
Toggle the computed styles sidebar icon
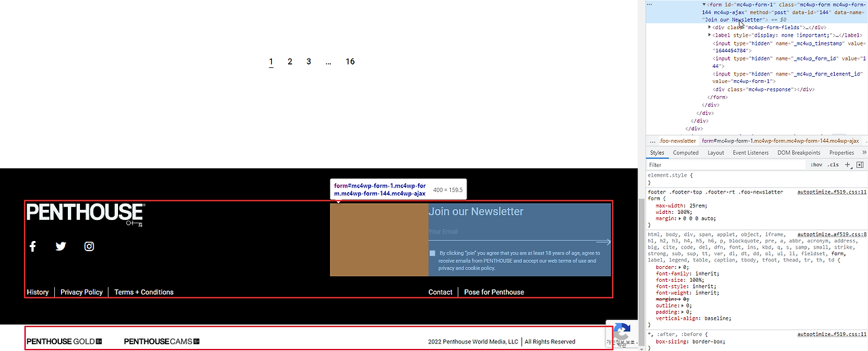coord(860,165)
